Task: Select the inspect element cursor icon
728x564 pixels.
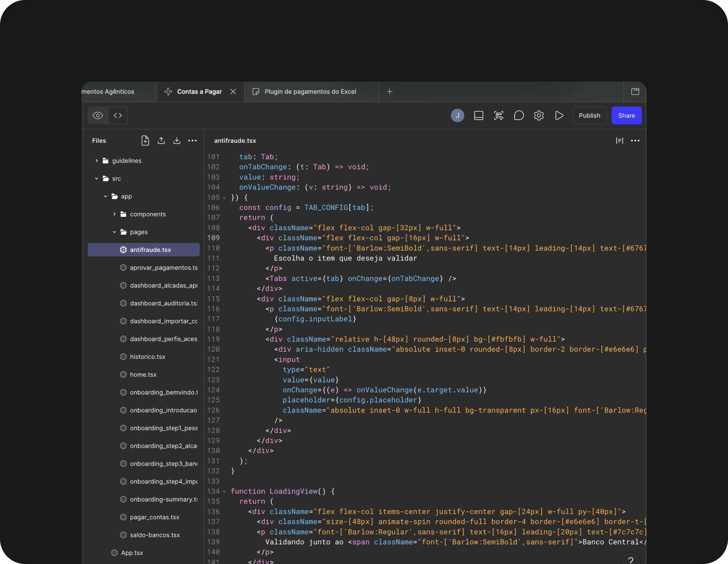Action: [499, 115]
